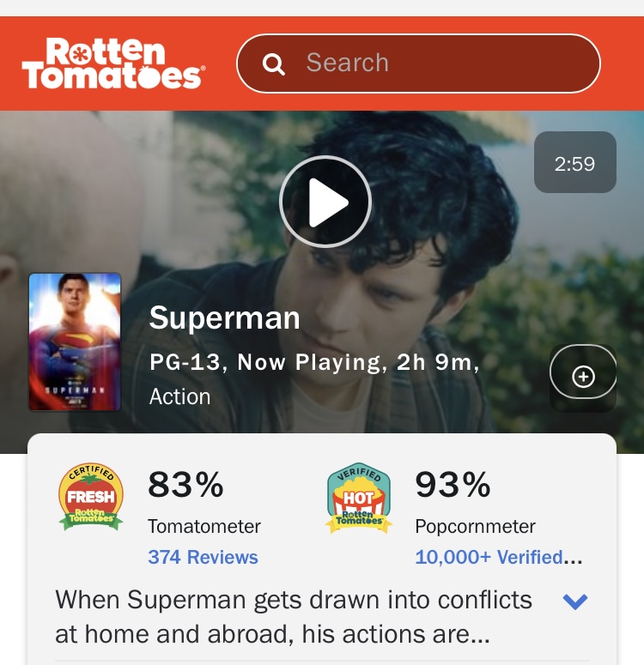This screenshot has height=665, width=644.
Task: Add Superman to watchlist with plus button
Action: point(583,376)
